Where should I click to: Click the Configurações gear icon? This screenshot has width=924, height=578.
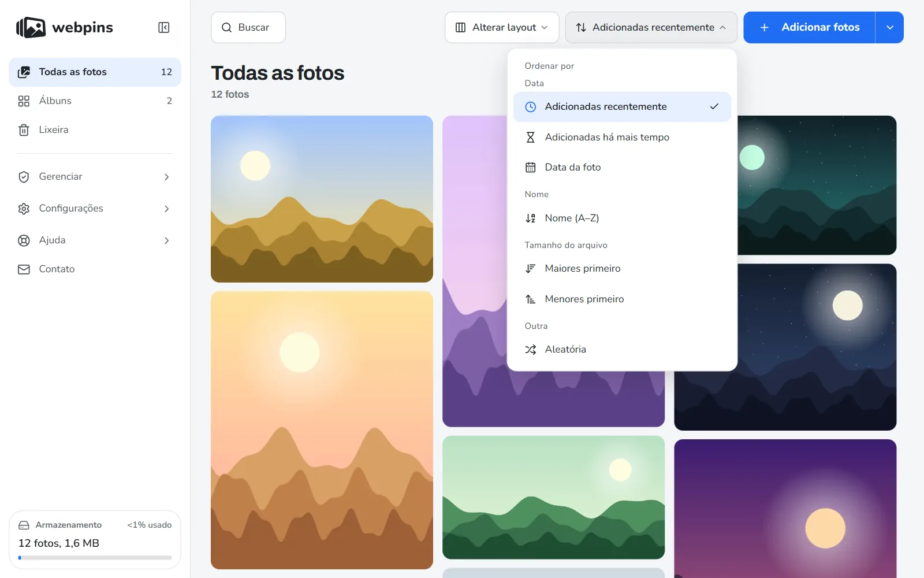click(x=24, y=209)
